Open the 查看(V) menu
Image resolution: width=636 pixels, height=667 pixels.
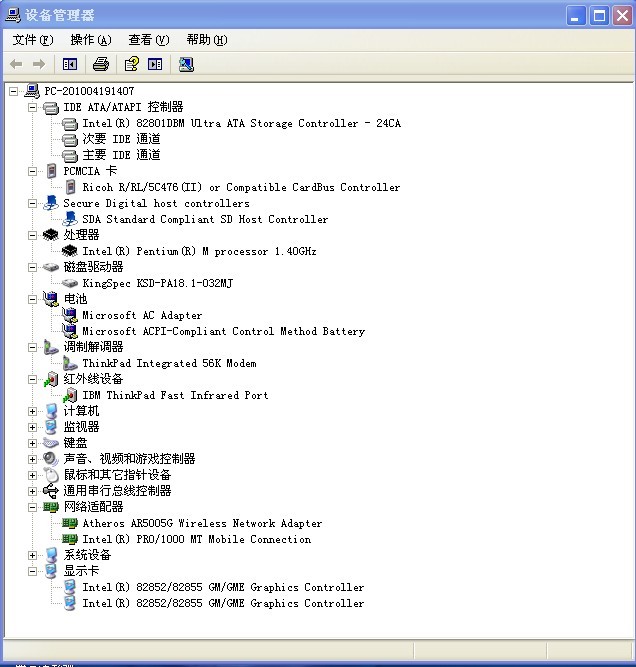(x=149, y=40)
